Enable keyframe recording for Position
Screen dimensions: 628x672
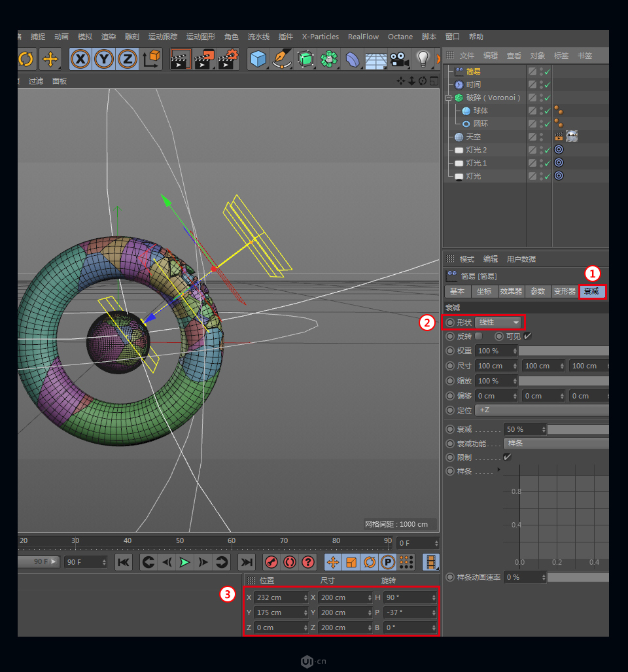coord(332,562)
